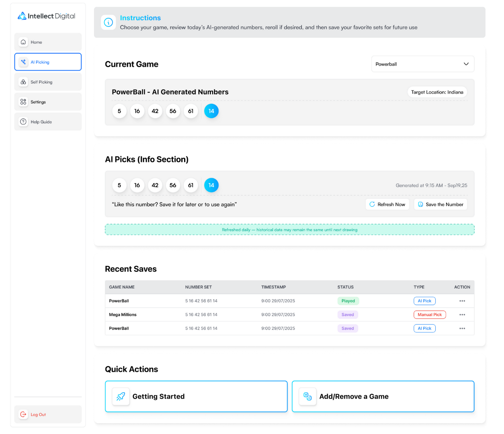Open action menu for Played PowerBall row
Viewport: 504px width, 434px height.
tap(462, 301)
